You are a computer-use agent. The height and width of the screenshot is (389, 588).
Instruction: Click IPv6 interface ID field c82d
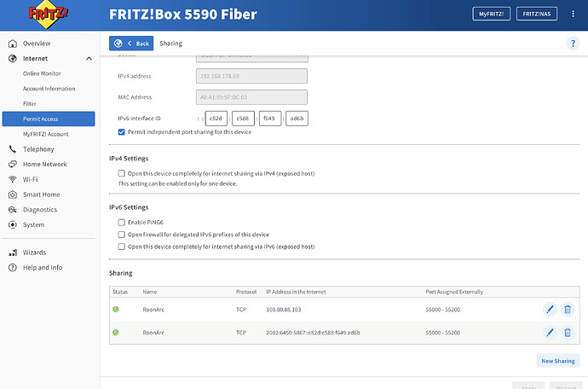(x=216, y=119)
